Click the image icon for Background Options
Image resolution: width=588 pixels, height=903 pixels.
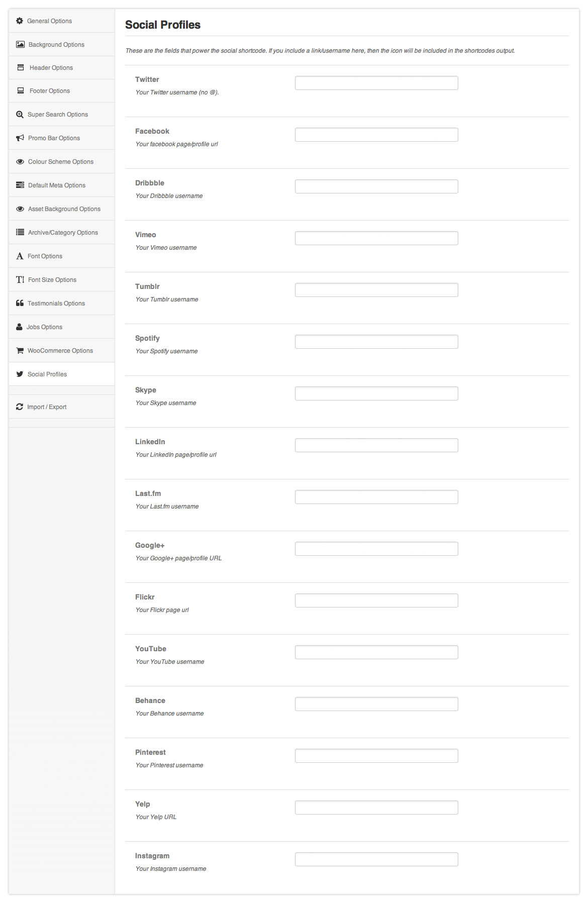pos(20,44)
